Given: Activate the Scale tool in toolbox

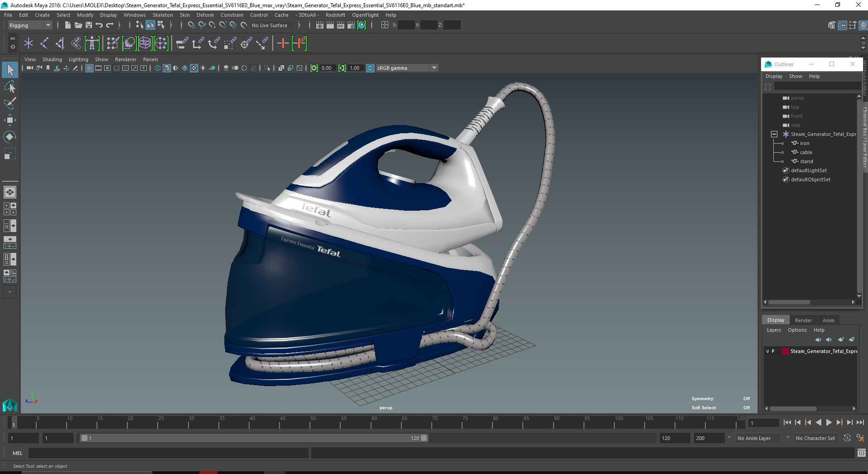Looking at the screenshot, I should pos(10,153).
